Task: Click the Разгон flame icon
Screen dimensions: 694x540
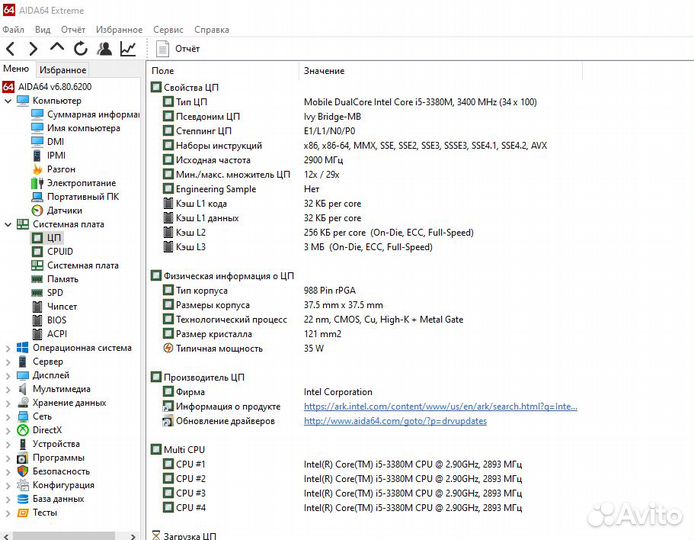Action: [37, 169]
